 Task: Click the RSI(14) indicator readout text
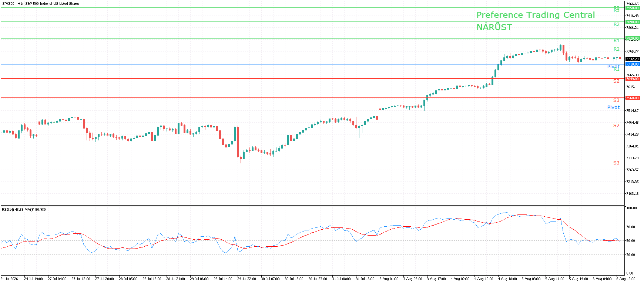(24, 210)
